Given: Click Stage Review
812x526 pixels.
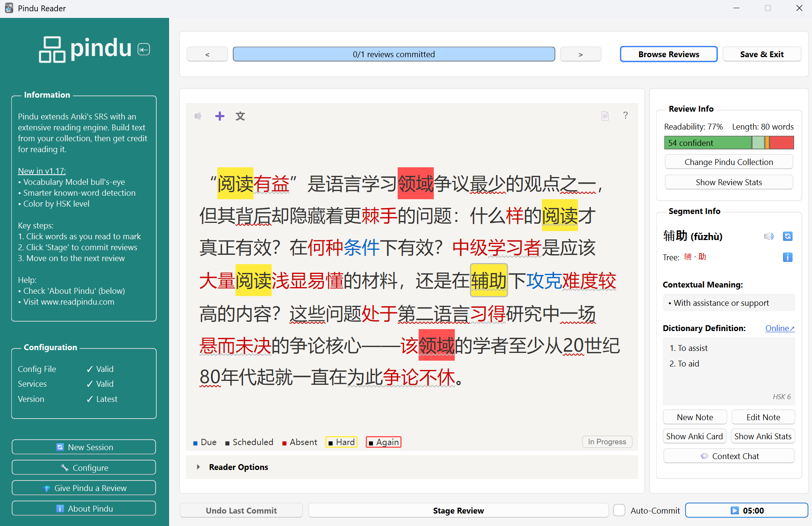Looking at the screenshot, I should click(458, 510).
